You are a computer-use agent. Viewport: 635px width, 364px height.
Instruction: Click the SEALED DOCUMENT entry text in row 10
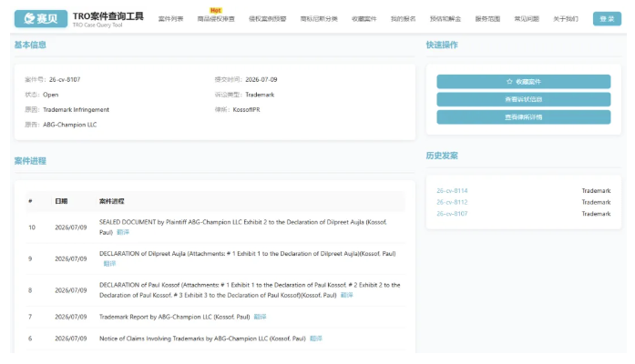pos(243,227)
